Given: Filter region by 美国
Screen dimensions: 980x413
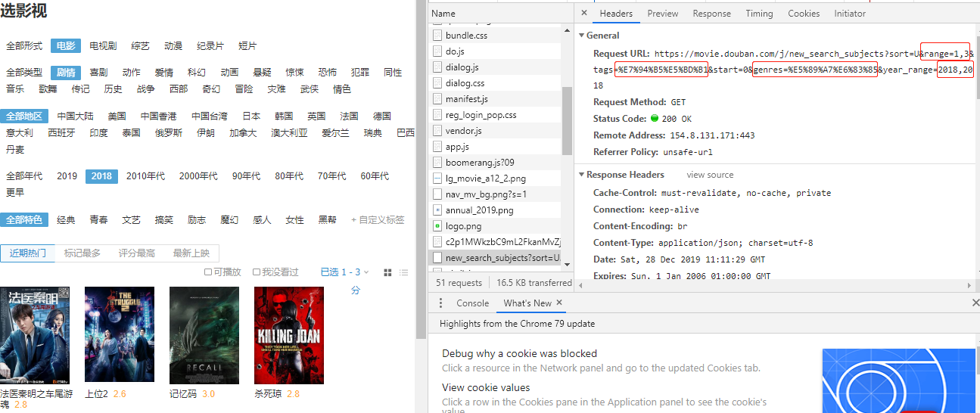Looking at the screenshot, I should pyautogui.click(x=117, y=116).
